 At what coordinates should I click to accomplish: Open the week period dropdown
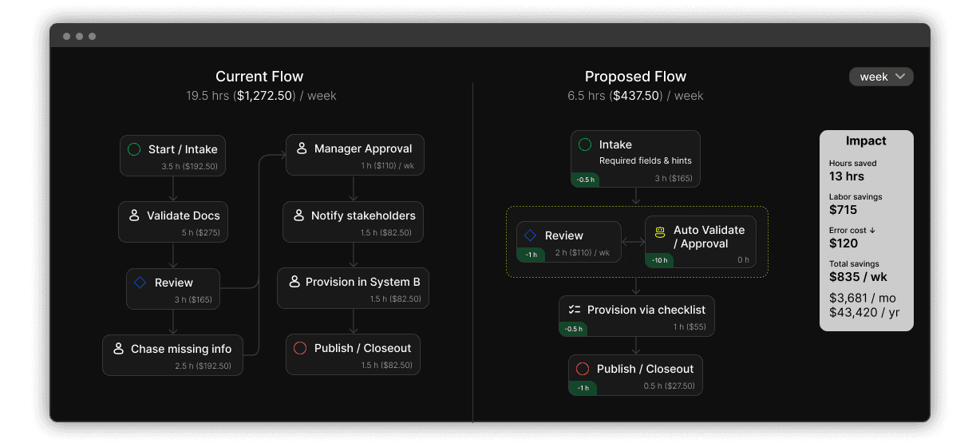point(881,77)
